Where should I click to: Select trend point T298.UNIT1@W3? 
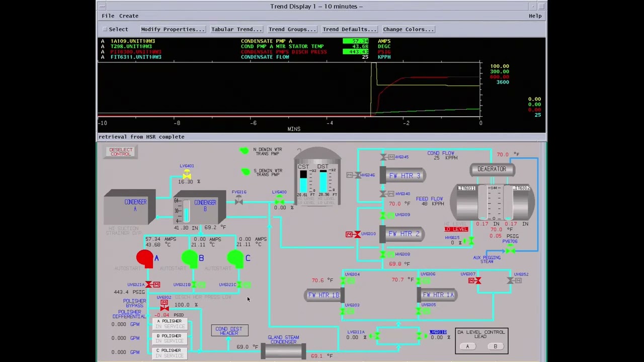pos(131,46)
